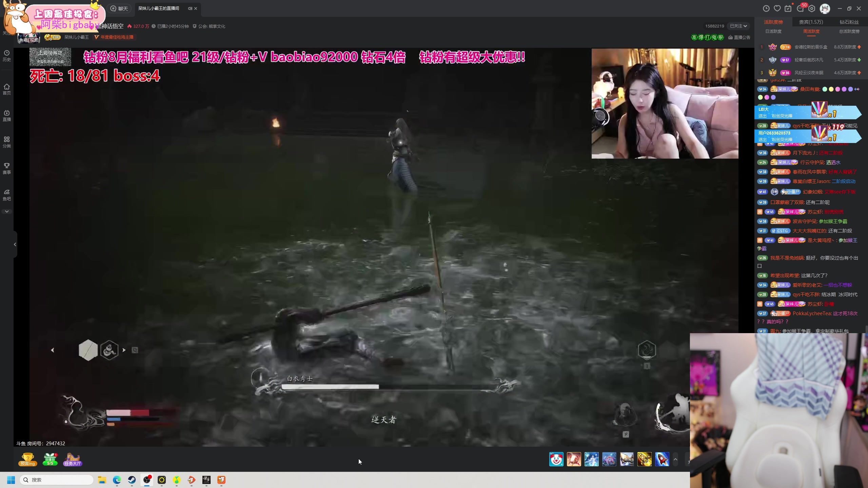Open daily check-in calendar icon
The image size is (868, 488).
[x=788, y=8]
